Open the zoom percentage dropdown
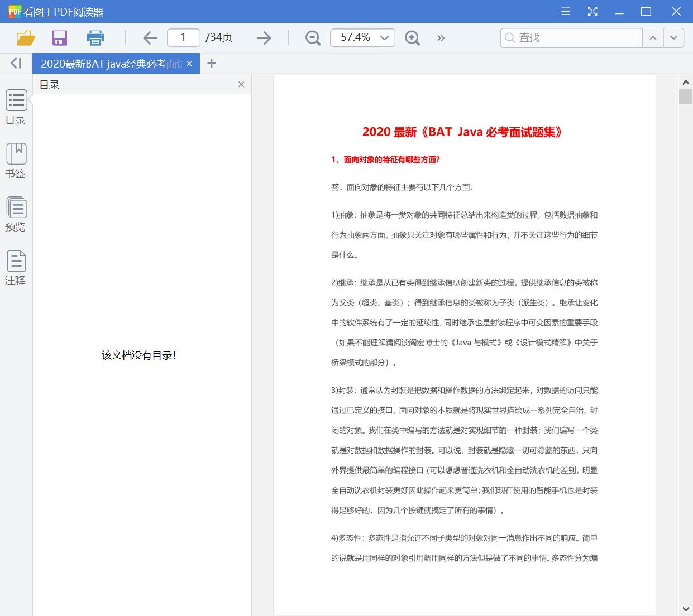Viewport: 693px width, 616px height. [384, 37]
